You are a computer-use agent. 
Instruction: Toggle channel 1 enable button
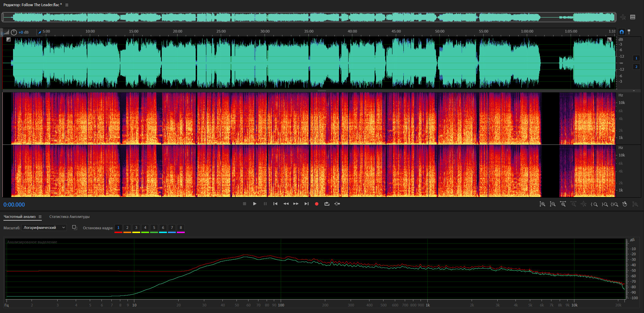[636, 58]
